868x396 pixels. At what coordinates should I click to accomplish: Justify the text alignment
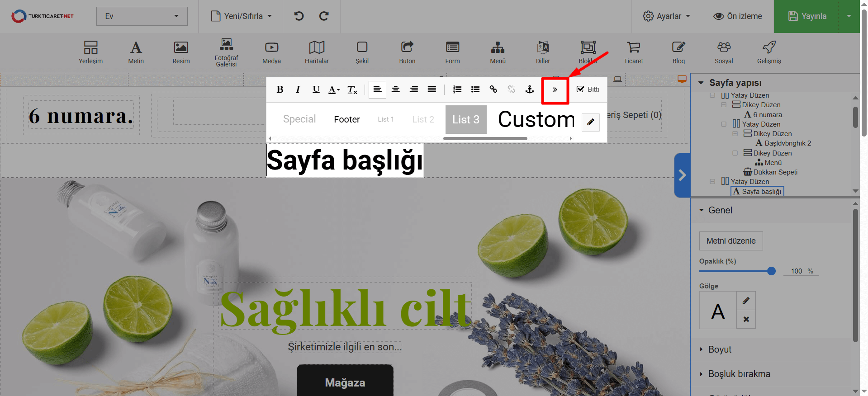pos(432,90)
